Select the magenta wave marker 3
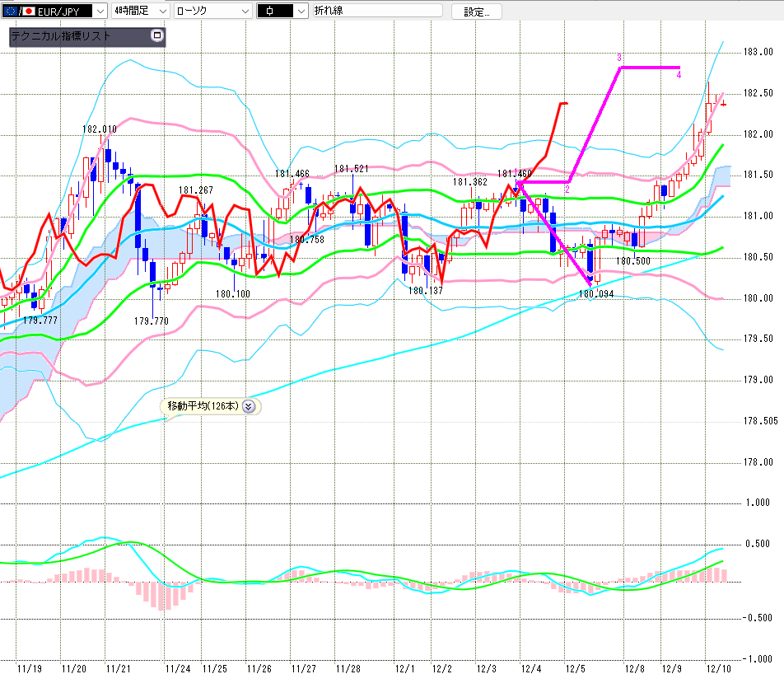784x674 pixels. pos(618,58)
